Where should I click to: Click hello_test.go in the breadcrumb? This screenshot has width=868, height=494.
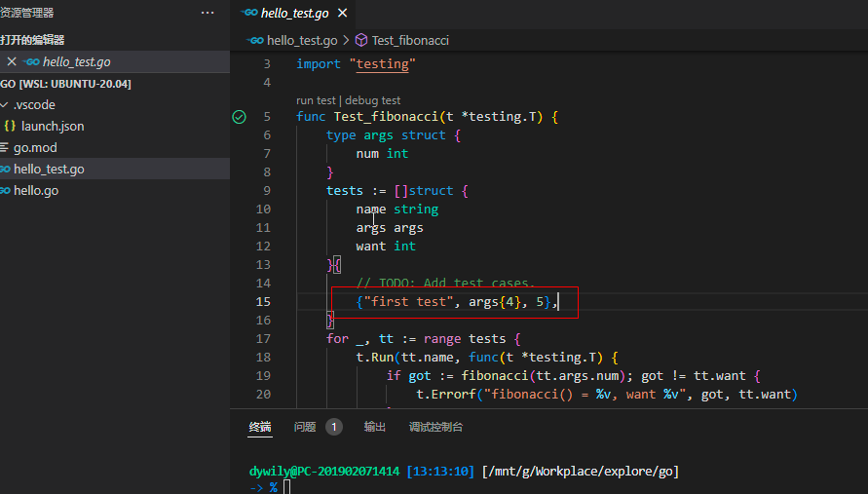302,40
